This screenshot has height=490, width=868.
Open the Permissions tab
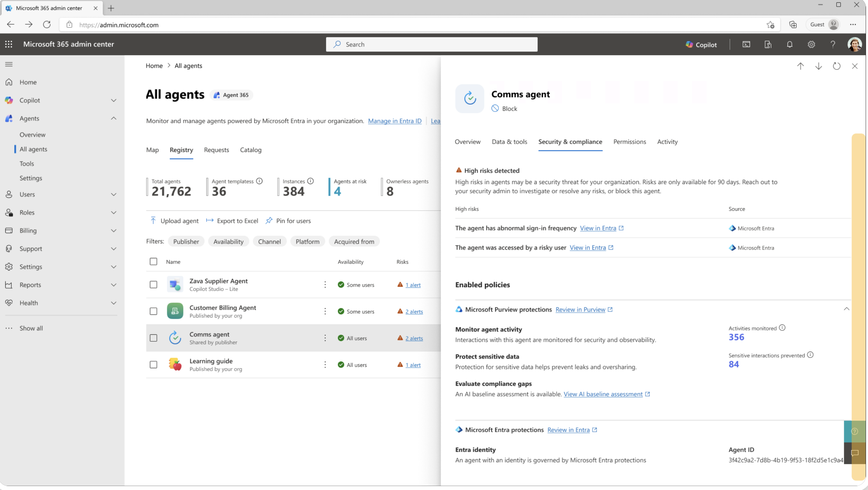629,142
